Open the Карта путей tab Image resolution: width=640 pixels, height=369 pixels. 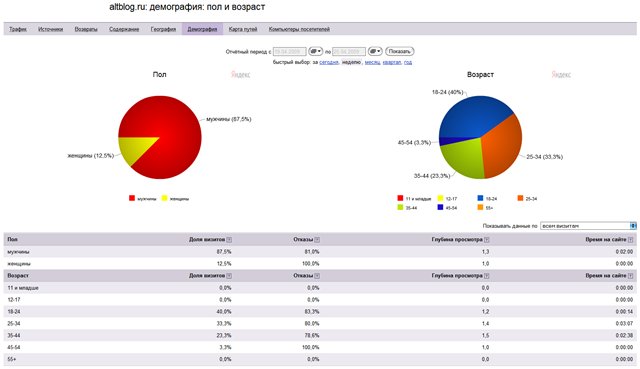[243, 29]
